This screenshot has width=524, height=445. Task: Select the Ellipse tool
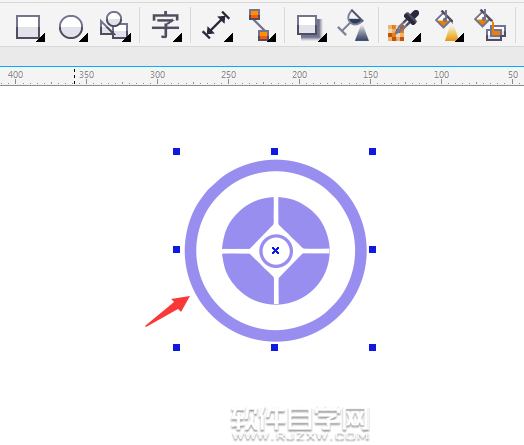coord(71,27)
